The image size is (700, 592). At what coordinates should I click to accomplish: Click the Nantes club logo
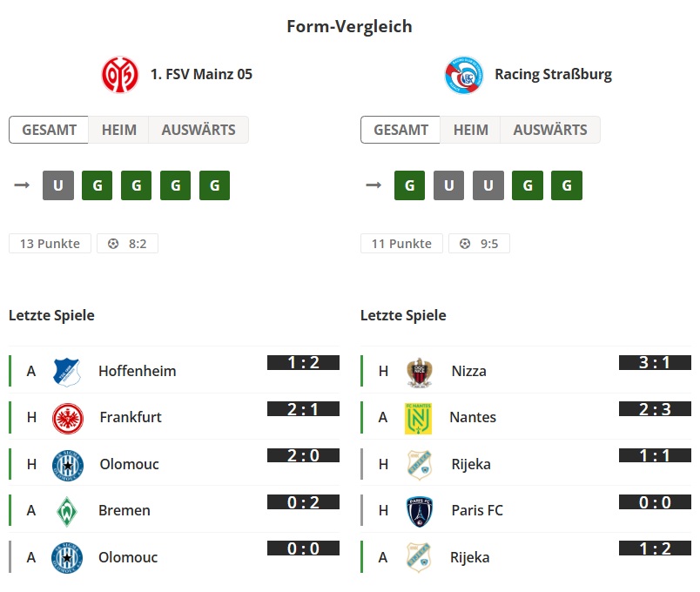pyautogui.click(x=418, y=417)
